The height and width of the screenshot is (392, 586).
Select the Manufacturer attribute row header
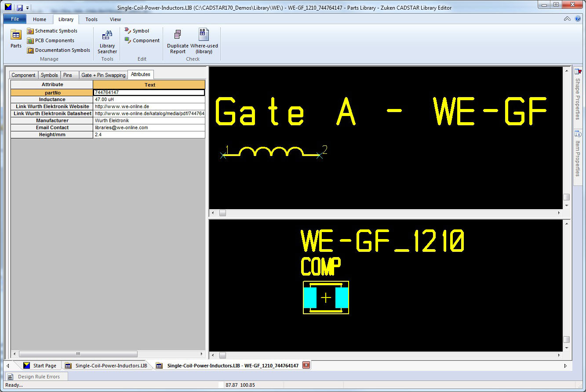pyautogui.click(x=52, y=121)
